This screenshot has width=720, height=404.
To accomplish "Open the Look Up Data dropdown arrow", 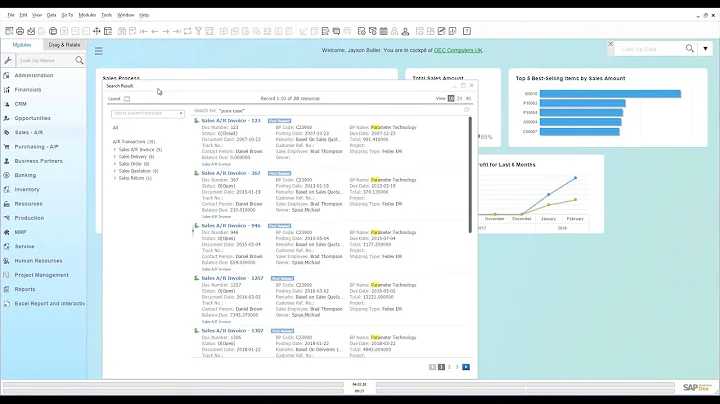I will click(x=705, y=48).
